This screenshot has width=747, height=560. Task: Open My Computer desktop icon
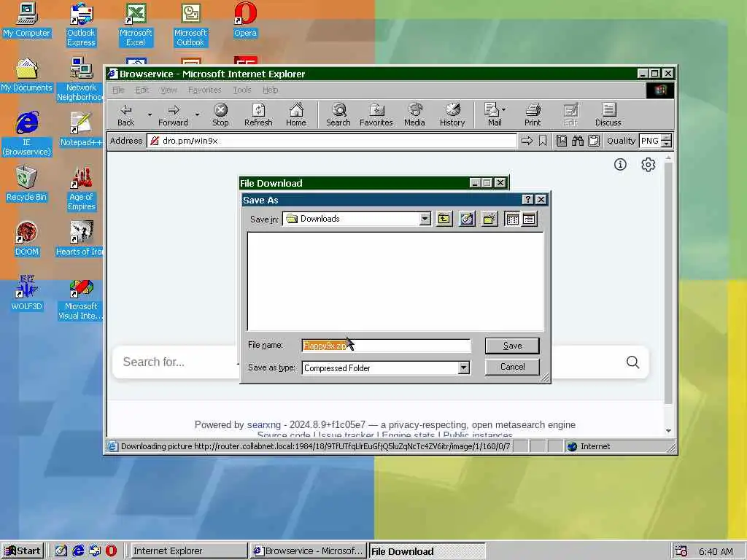(x=26, y=21)
